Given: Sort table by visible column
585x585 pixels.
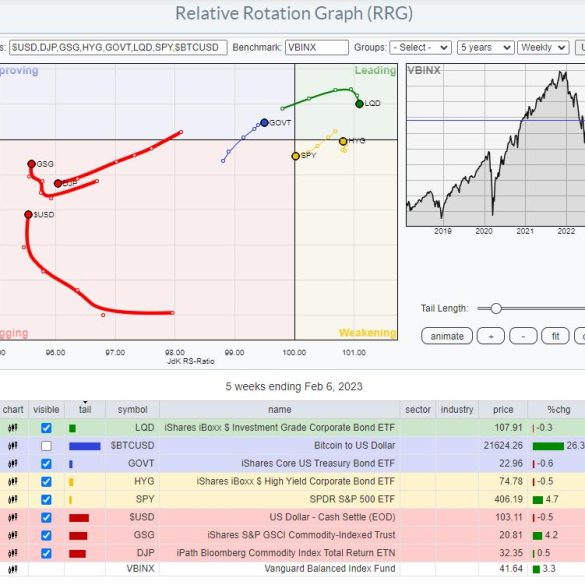Looking at the screenshot, I should coord(46,410).
